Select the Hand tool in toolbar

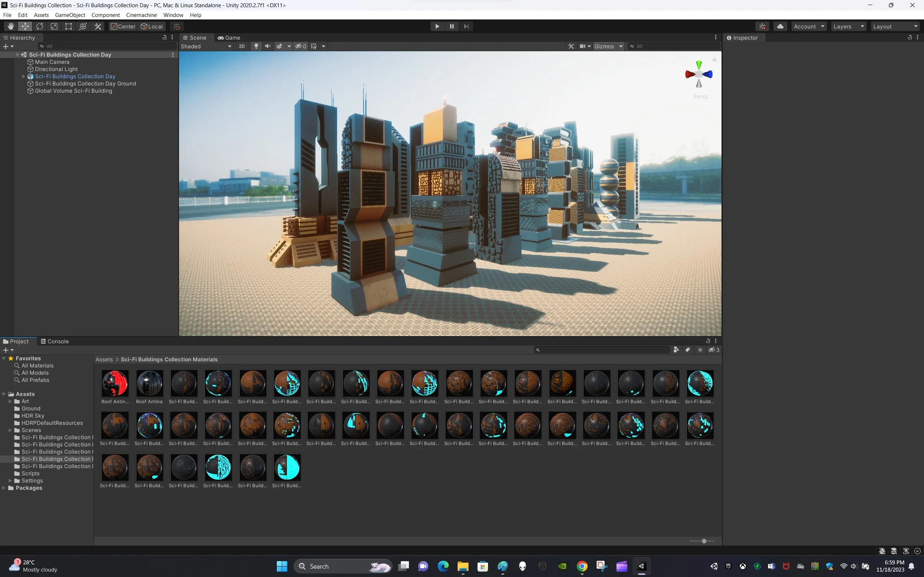11,26
